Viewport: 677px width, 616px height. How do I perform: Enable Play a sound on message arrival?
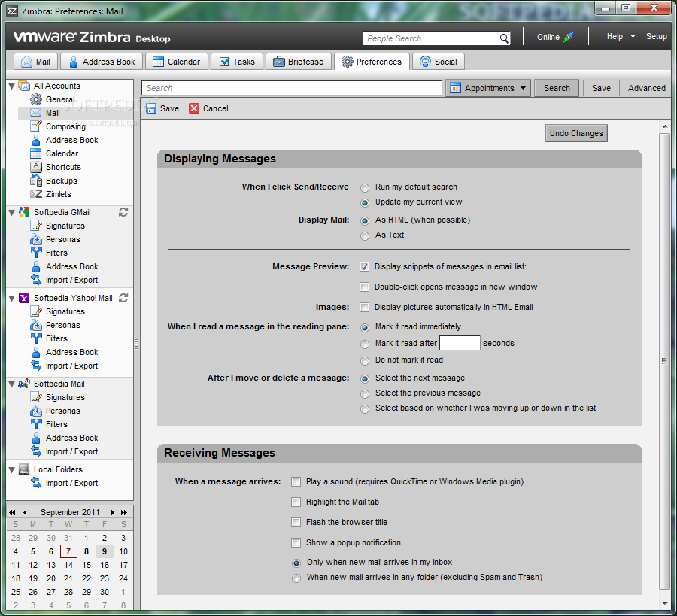tap(296, 482)
